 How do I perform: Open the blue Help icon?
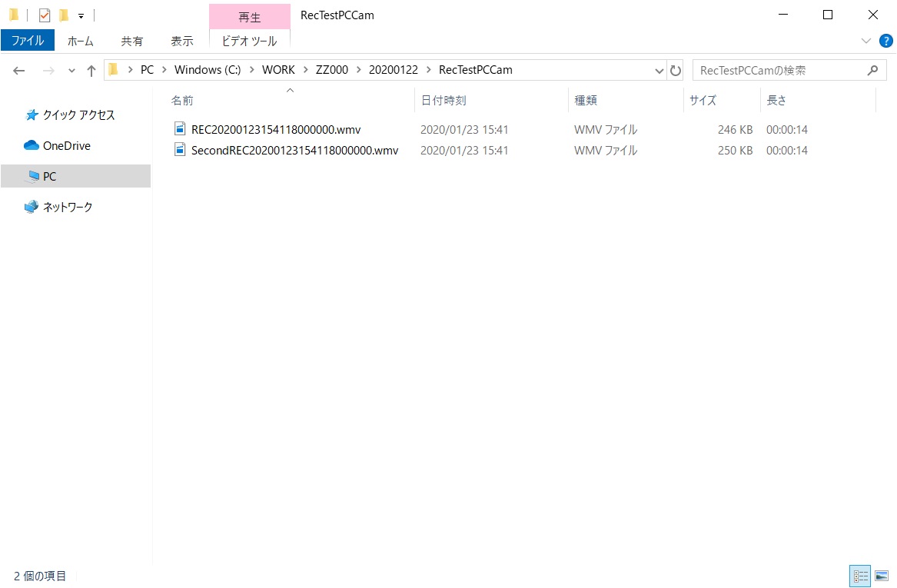tap(885, 41)
